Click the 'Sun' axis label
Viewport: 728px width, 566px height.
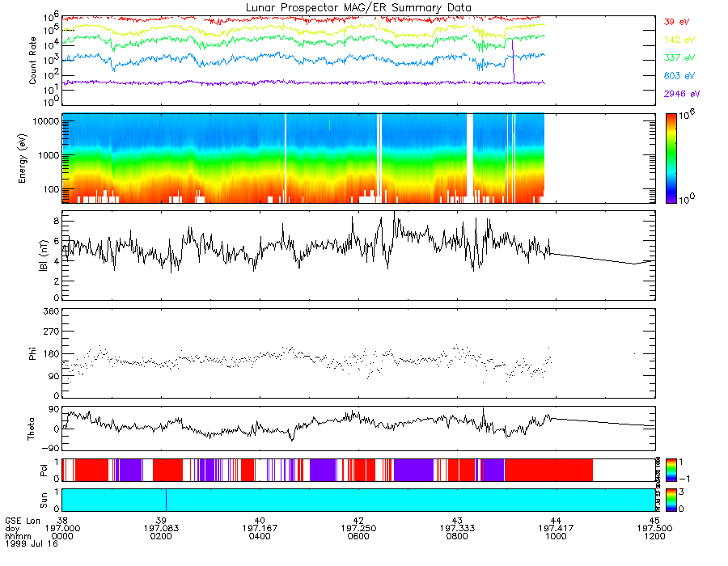43,501
